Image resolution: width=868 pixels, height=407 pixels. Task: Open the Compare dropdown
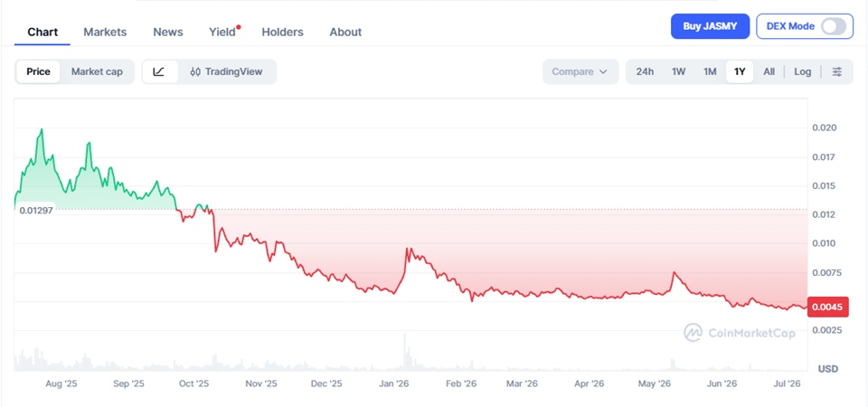580,72
